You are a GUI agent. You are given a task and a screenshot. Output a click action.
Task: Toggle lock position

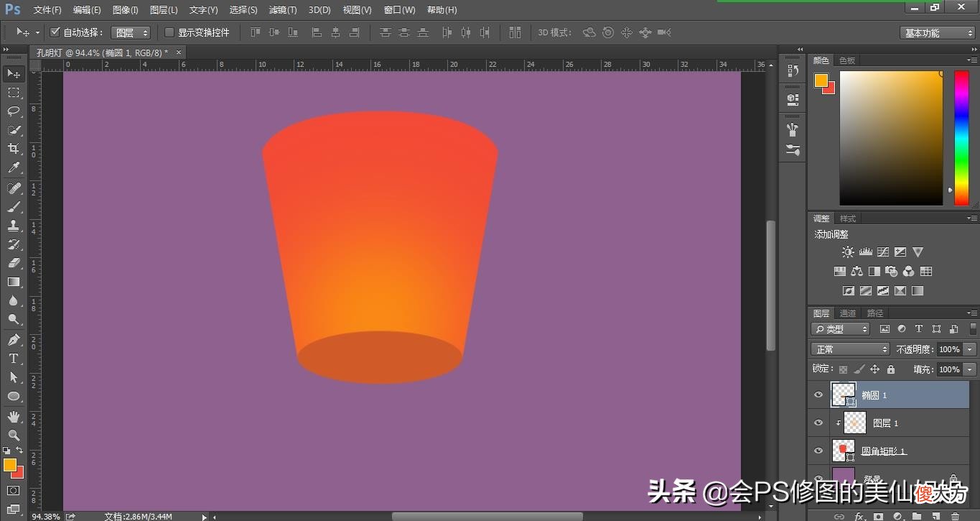(874, 369)
